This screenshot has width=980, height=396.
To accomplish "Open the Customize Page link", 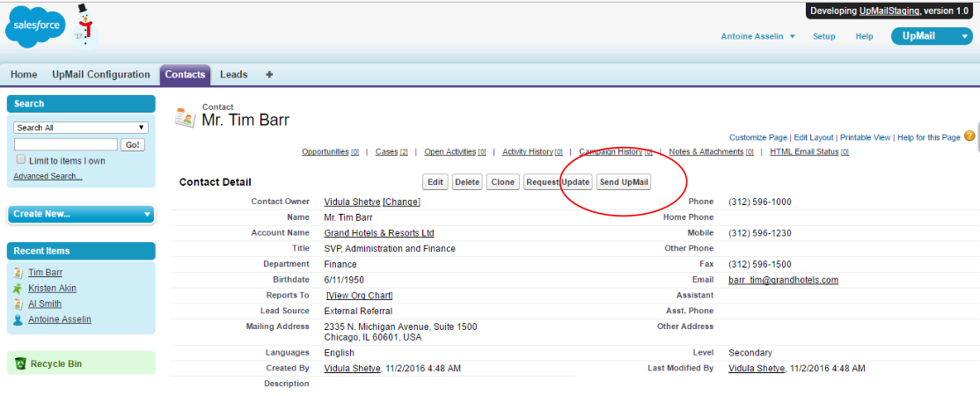I will pos(758,137).
